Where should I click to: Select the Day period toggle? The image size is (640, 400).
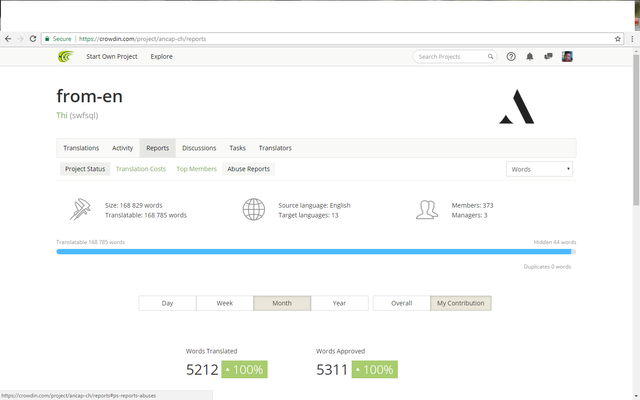tap(167, 303)
